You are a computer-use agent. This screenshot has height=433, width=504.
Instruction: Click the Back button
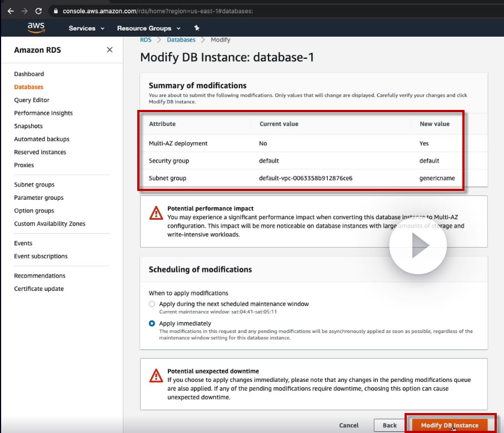coord(390,425)
